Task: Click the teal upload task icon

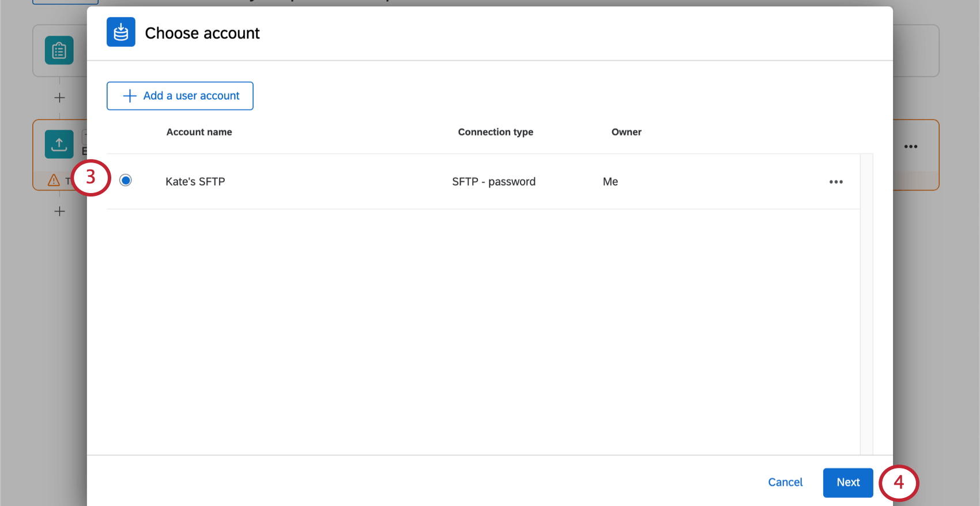Action: (59, 144)
